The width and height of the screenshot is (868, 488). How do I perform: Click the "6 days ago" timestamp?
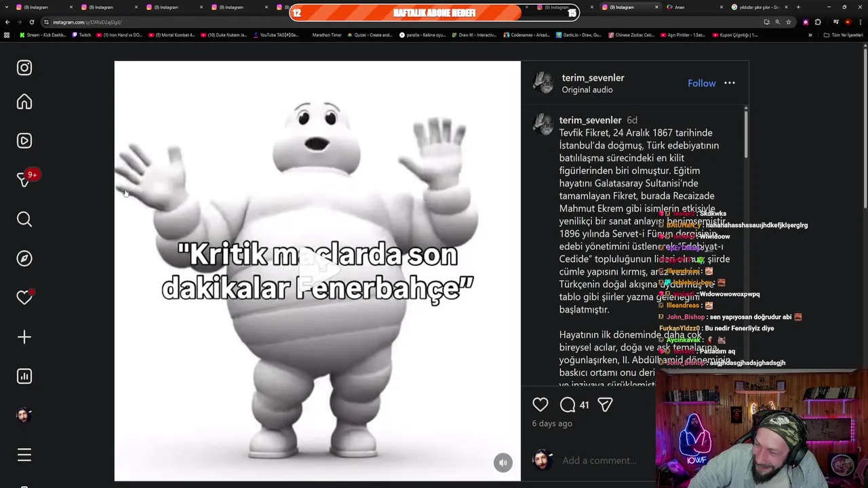tap(552, 424)
